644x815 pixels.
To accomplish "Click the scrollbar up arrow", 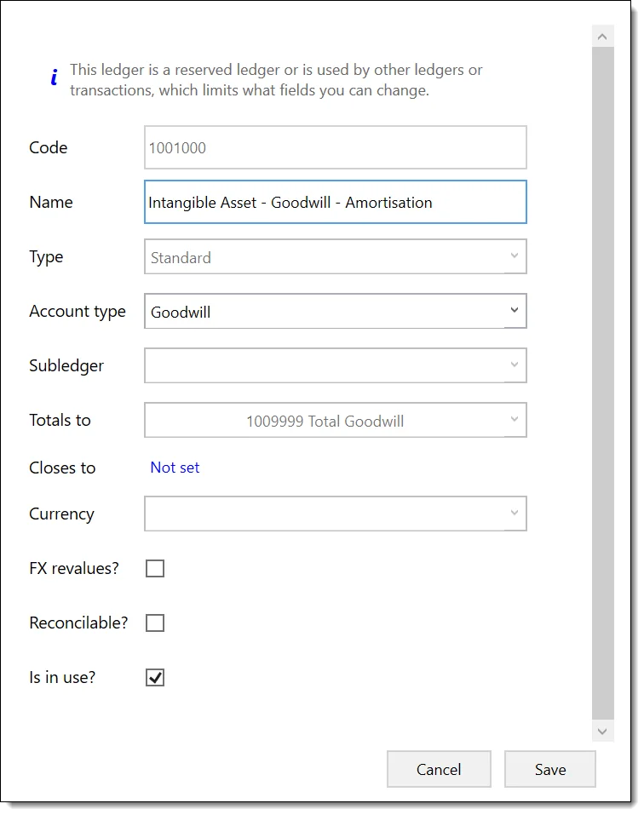I will [602, 37].
